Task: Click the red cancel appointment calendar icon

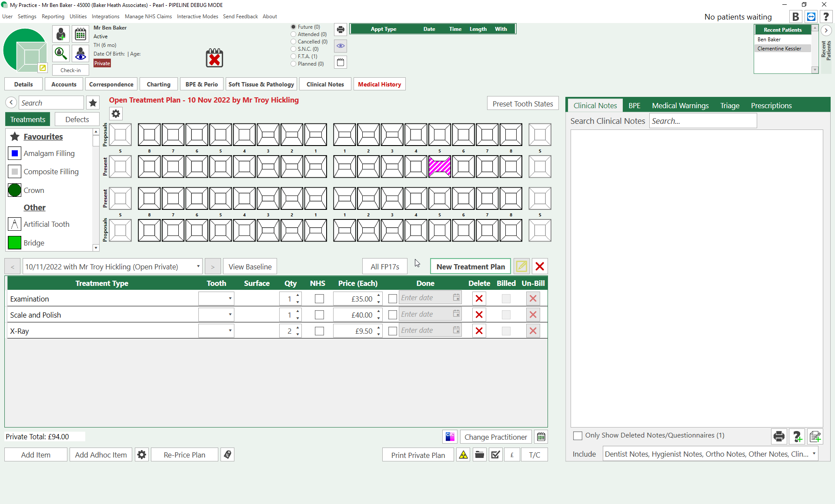Action: point(214,58)
